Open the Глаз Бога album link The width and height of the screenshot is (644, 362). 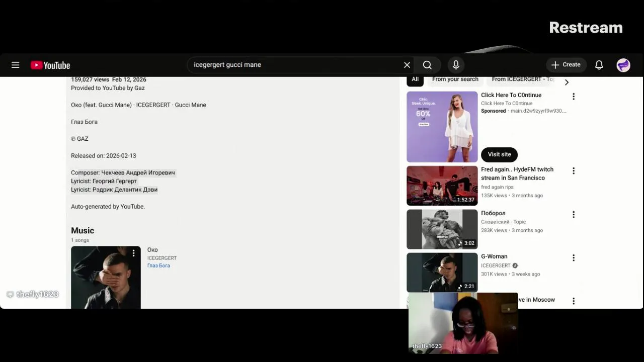tap(158, 265)
